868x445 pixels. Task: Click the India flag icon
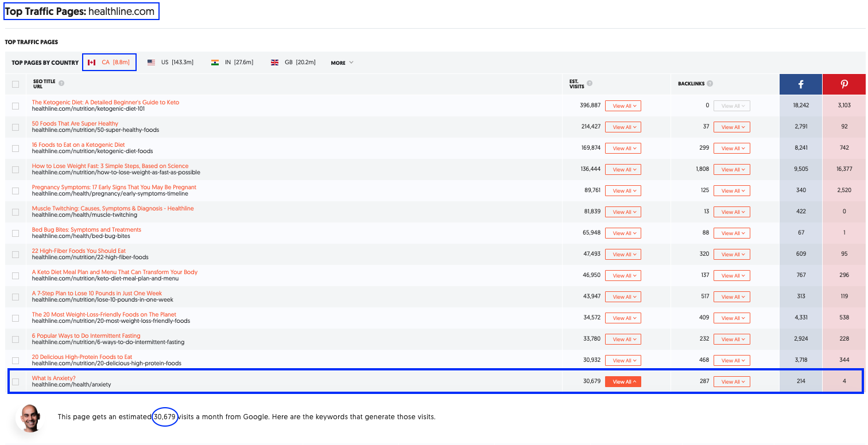point(215,63)
